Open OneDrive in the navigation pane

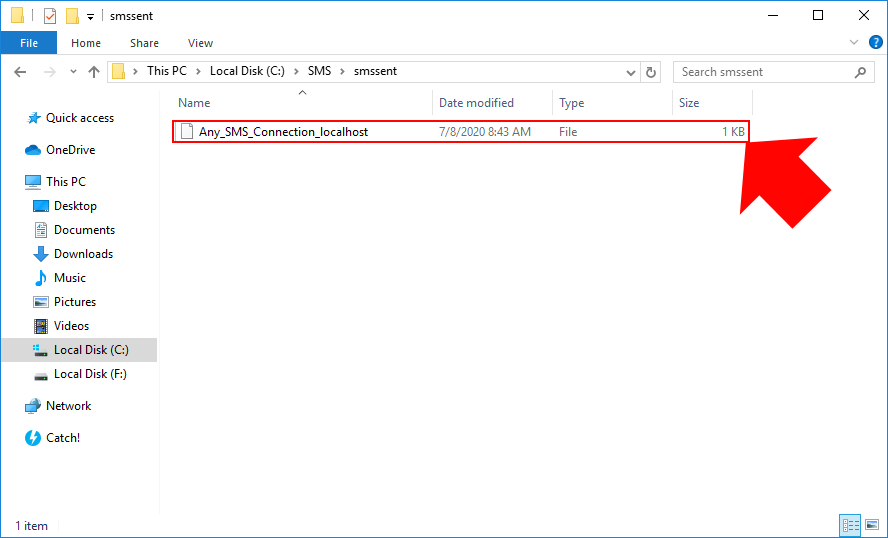(x=71, y=150)
